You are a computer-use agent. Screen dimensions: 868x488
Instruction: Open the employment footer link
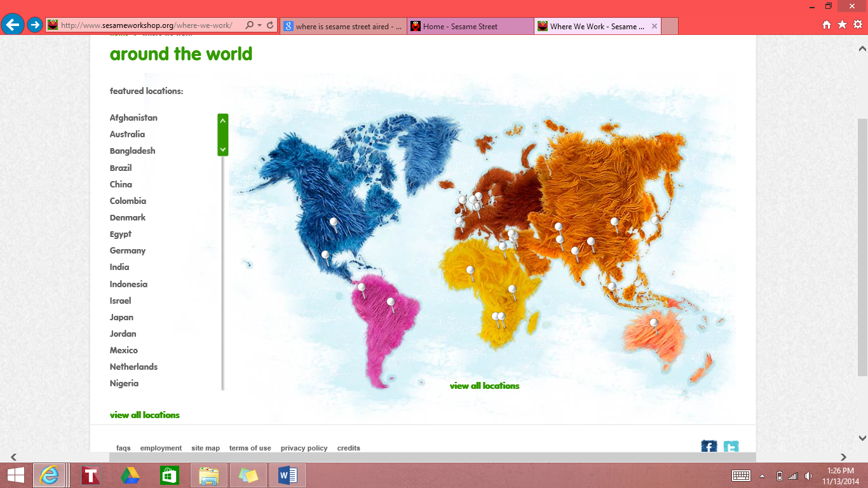coord(161,448)
